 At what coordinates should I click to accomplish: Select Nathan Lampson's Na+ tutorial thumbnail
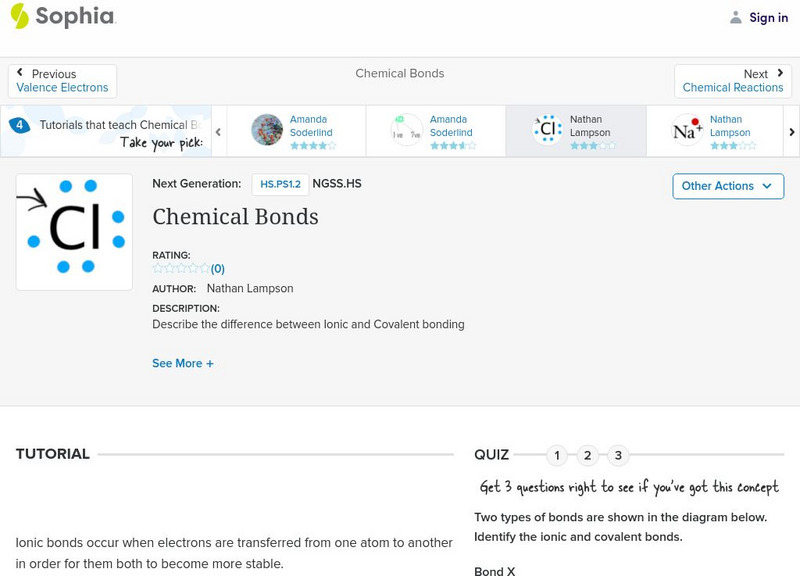tap(687, 130)
